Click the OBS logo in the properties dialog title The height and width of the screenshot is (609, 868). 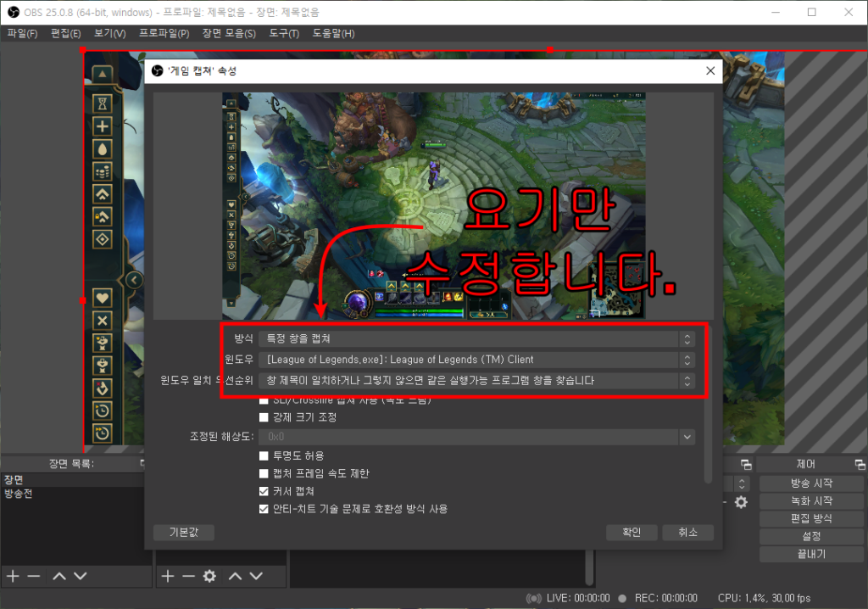pyautogui.click(x=157, y=71)
